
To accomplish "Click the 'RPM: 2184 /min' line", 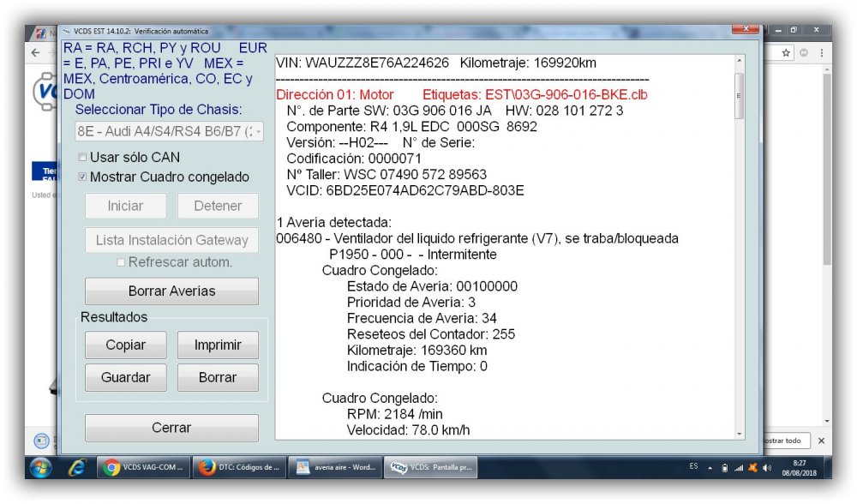I will [x=394, y=414].
